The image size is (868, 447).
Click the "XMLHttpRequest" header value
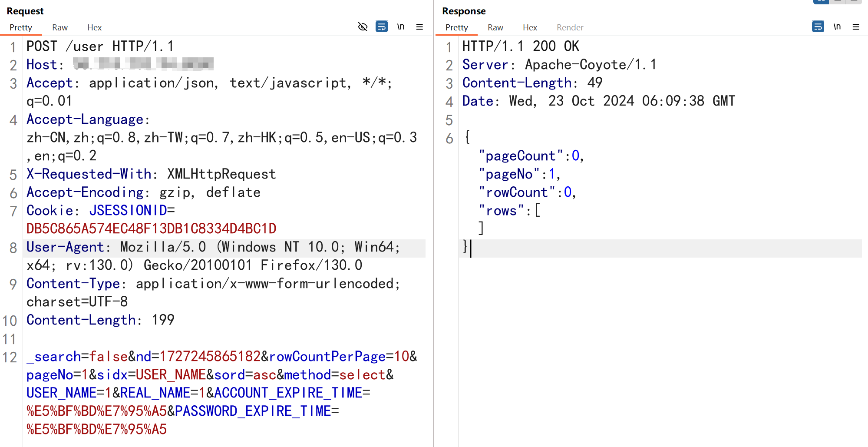click(x=221, y=174)
